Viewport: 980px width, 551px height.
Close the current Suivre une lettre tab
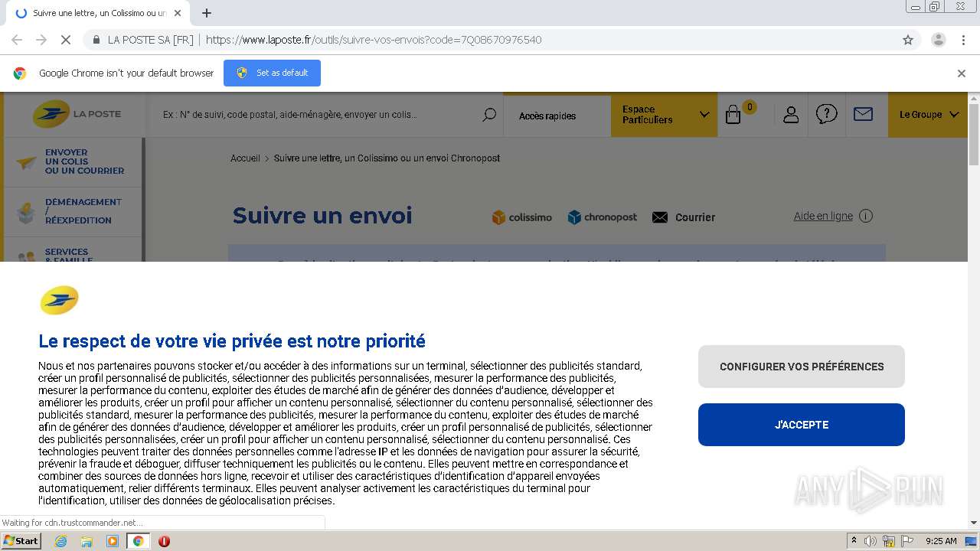point(178,13)
